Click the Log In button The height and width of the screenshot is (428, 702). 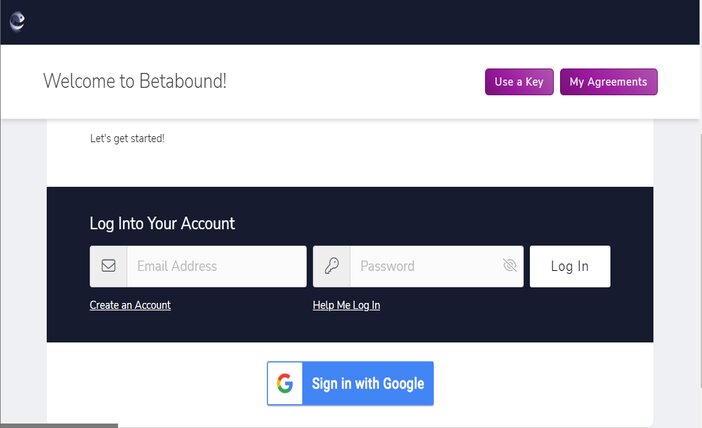[570, 266]
